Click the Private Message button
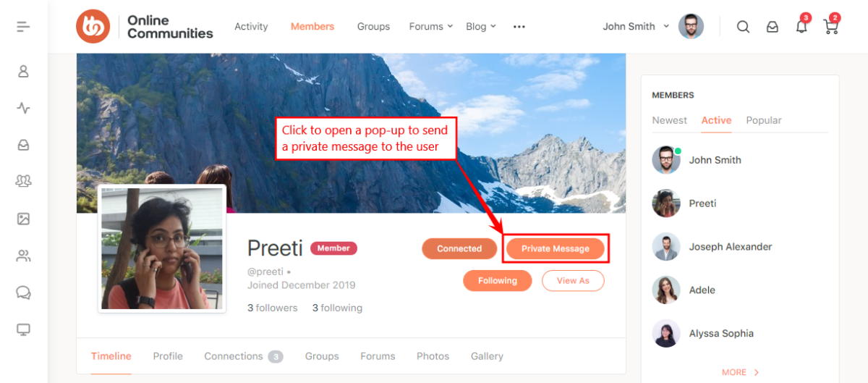 tap(555, 248)
